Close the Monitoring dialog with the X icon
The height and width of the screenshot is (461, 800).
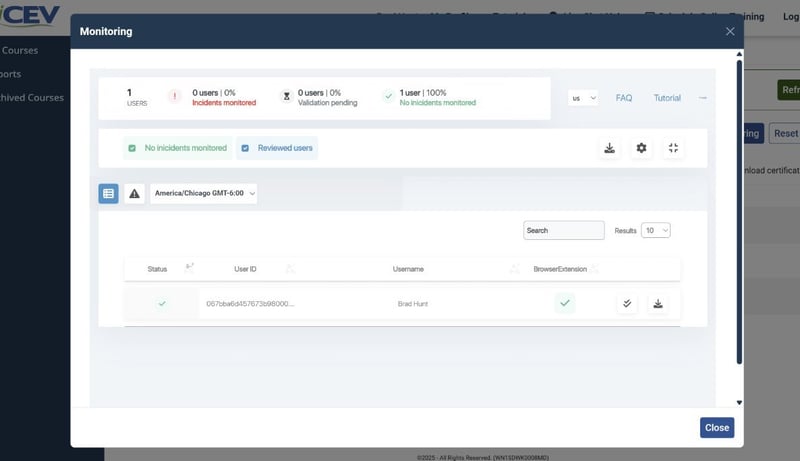(x=730, y=32)
